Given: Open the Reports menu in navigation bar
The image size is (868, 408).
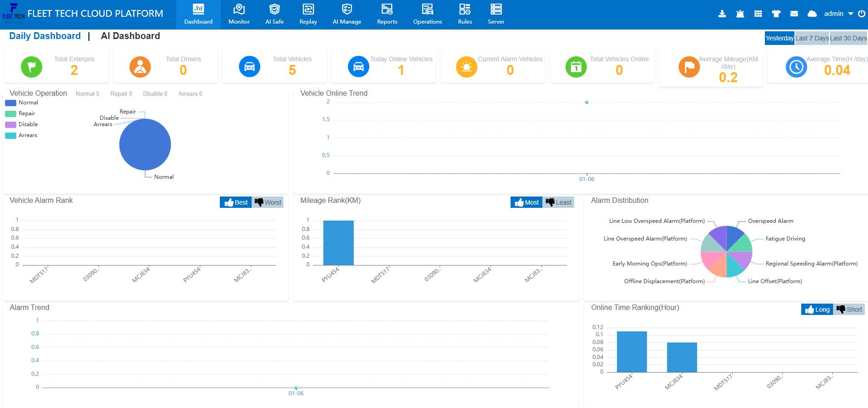Looking at the screenshot, I should pos(387,14).
